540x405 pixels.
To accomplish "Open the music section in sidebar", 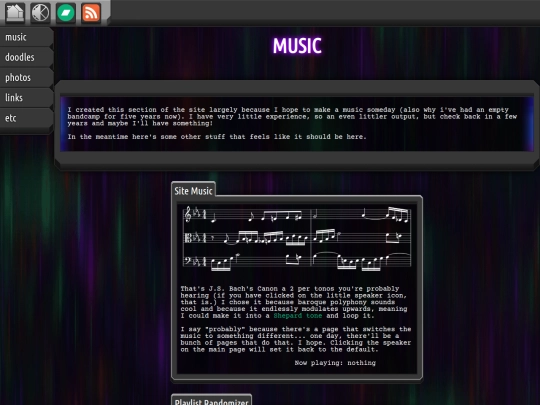I will [x=26, y=37].
